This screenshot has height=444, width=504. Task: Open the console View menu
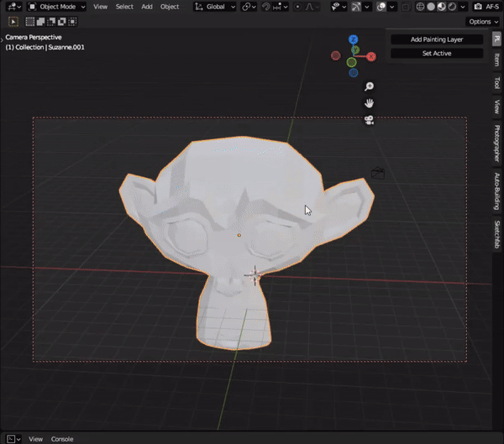click(35, 439)
